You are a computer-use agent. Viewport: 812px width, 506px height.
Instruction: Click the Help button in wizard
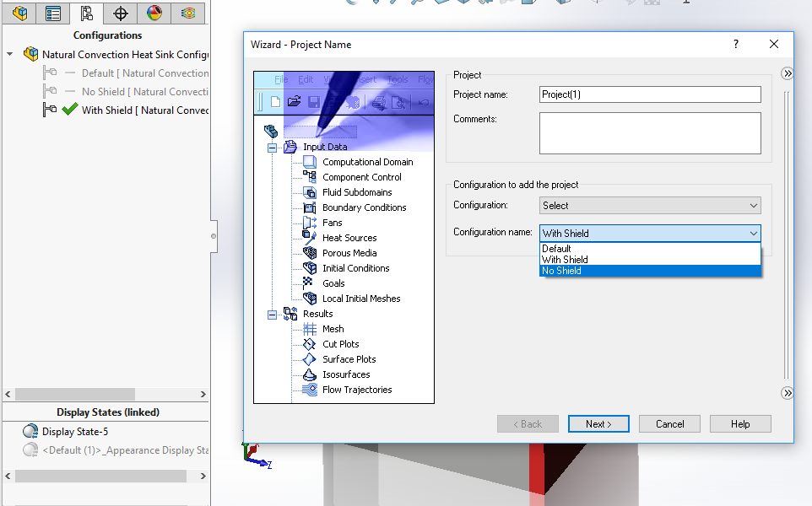point(739,423)
